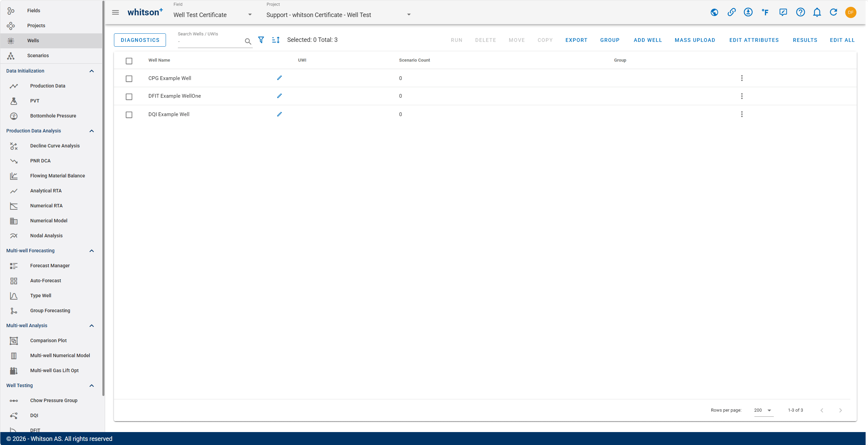Click the refresh icon
The height and width of the screenshot is (445, 868).
point(834,13)
